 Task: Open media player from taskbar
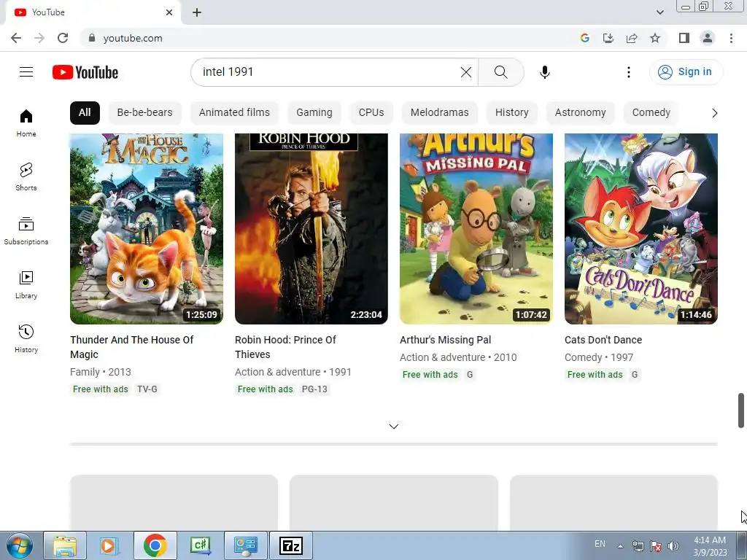click(109, 545)
